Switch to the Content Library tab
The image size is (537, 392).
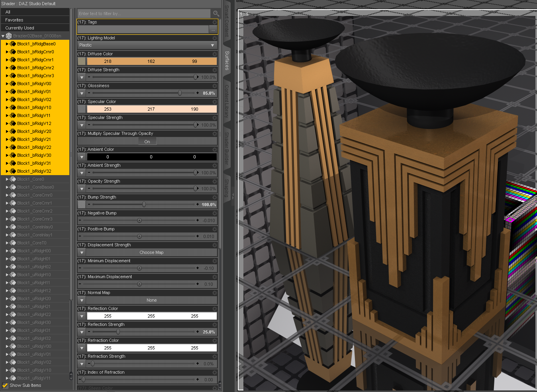click(x=227, y=101)
